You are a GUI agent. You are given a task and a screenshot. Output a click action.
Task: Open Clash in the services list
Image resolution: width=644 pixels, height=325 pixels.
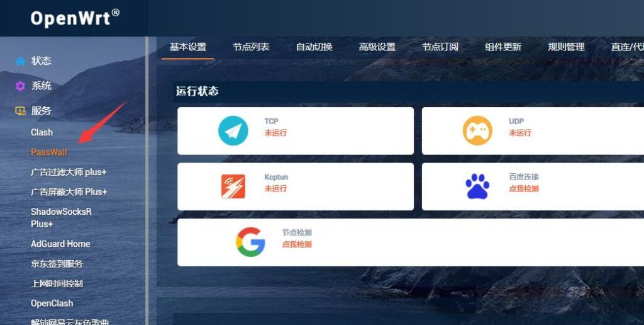click(x=42, y=132)
